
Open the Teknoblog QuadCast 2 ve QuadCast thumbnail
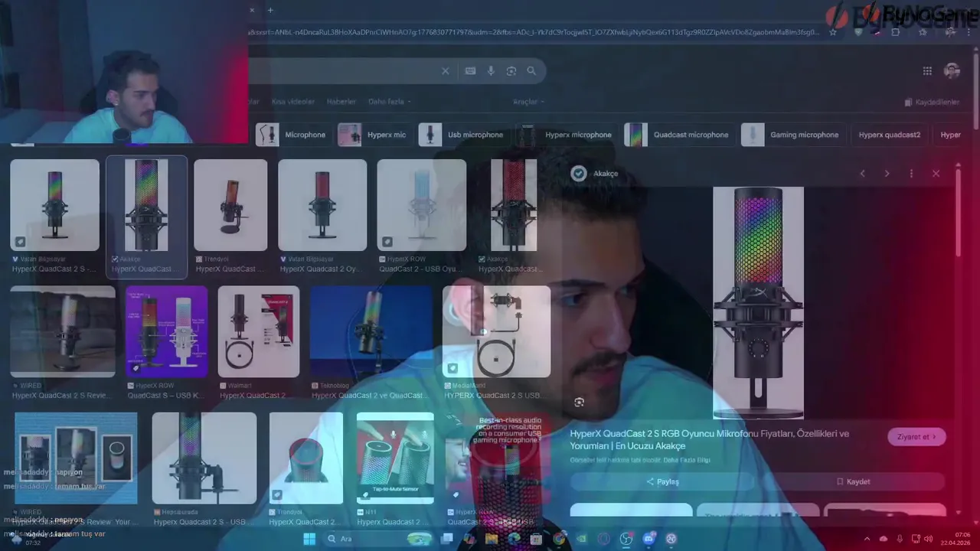point(371,331)
